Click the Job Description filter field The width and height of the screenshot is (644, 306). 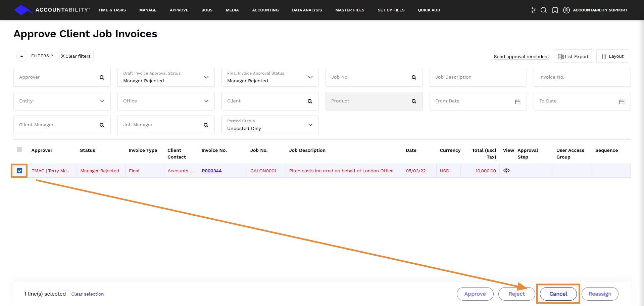478,77
